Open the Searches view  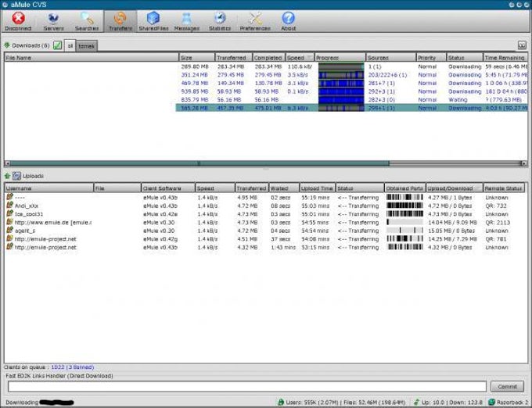(87, 21)
